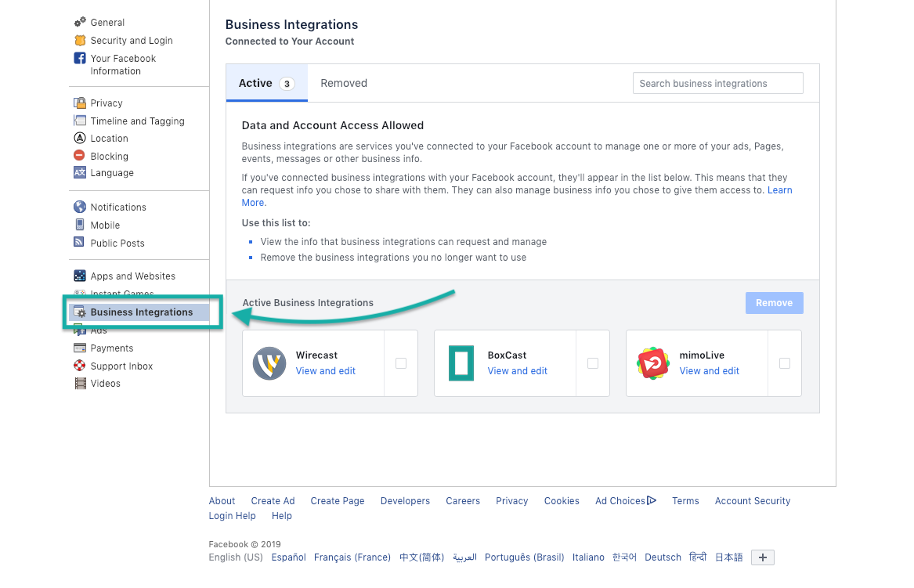Click the Privacy lock icon in sidebar

coord(80,103)
